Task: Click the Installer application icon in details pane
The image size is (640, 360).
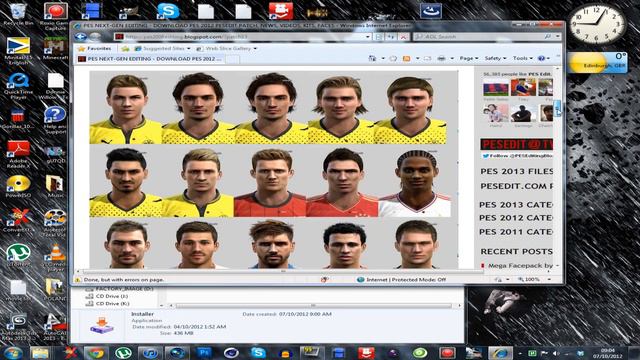Action: [102, 326]
